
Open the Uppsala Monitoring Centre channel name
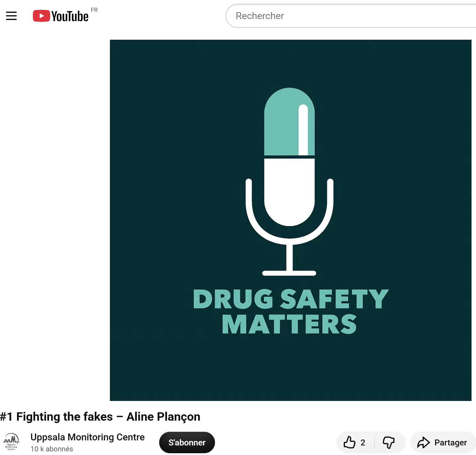(x=87, y=437)
